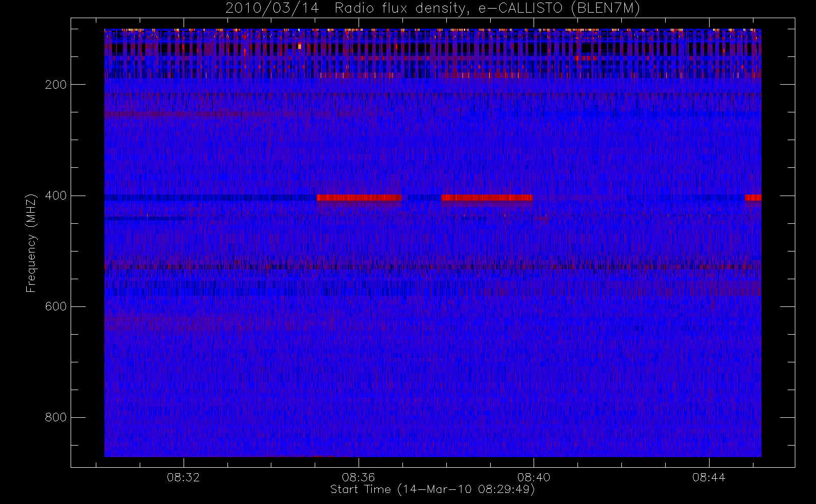The width and height of the screenshot is (816, 504).
Task: Select the 'Frequency (MHZ)' y-axis label
Action: click(x=31, y=243)
